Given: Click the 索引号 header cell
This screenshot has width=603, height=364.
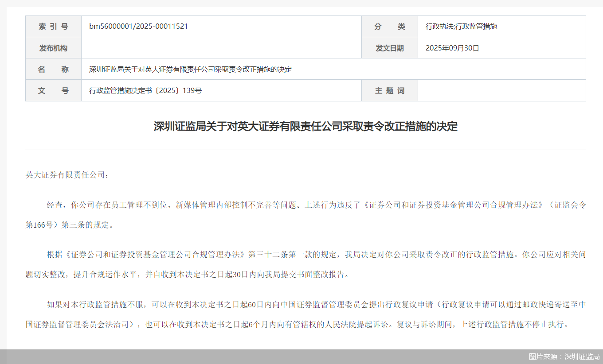Looking at the screenshot, I should coord(53,26).
